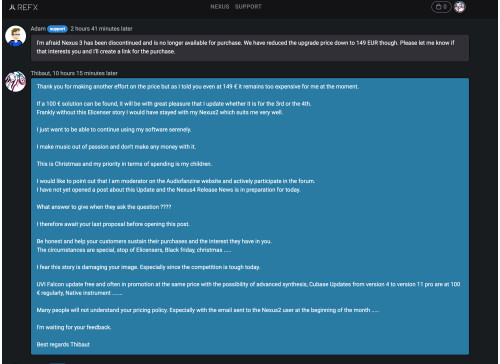Open the SUPPORT menu item
This screenshot has width=500, height=364.
pos(248,7)
